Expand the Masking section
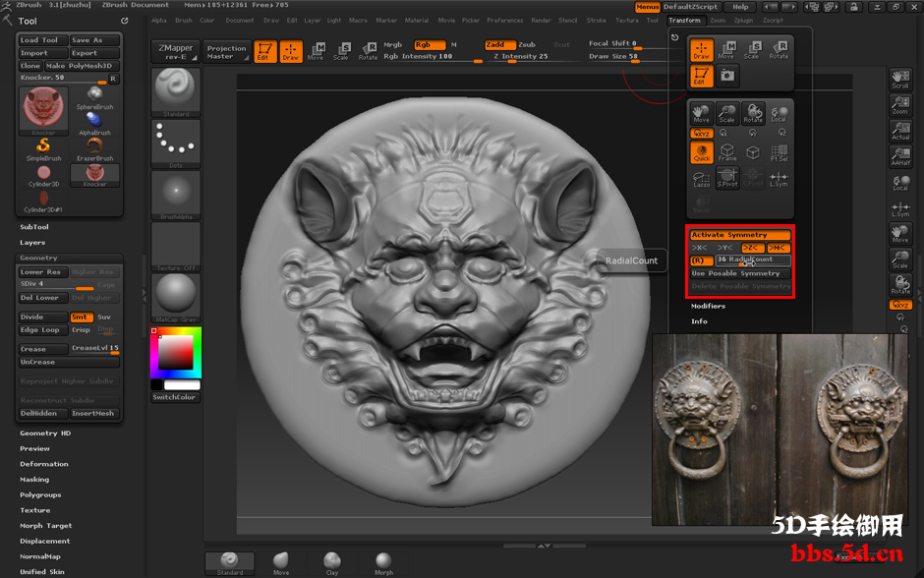 coord(34,479)
